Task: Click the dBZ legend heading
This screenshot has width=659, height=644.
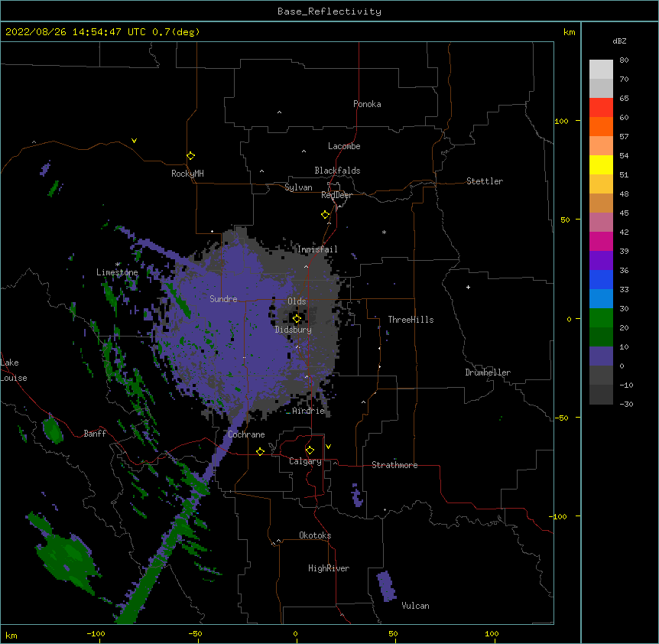Action: (619, 41)
